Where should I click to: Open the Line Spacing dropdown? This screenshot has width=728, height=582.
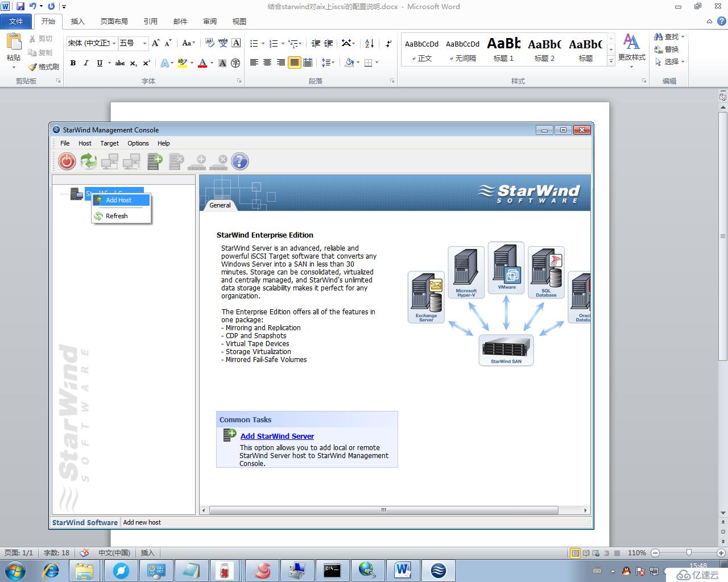click(328, 63)
